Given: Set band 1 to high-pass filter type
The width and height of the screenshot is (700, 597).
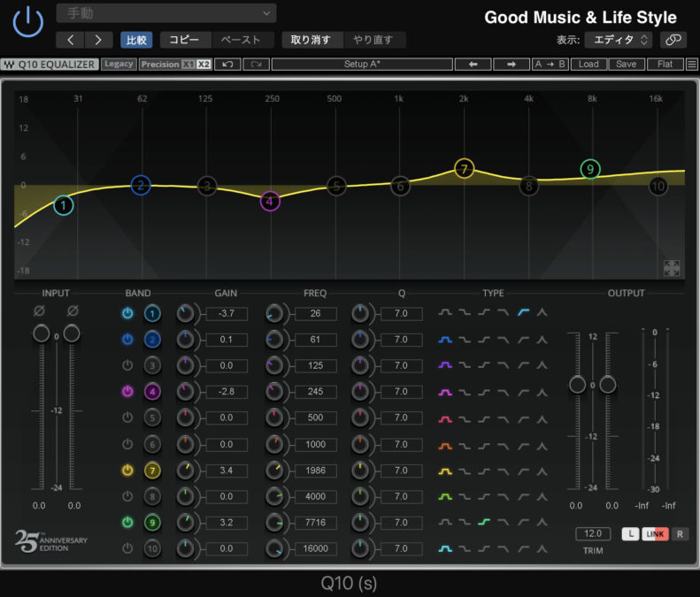Looking at the screenshot, I should click(x=523, y=312).
